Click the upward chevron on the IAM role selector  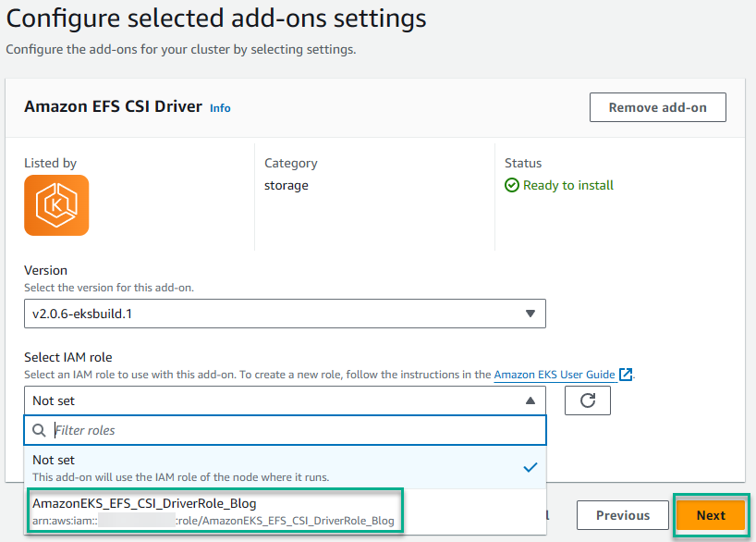pyautogui.click(x=531, y=400)
